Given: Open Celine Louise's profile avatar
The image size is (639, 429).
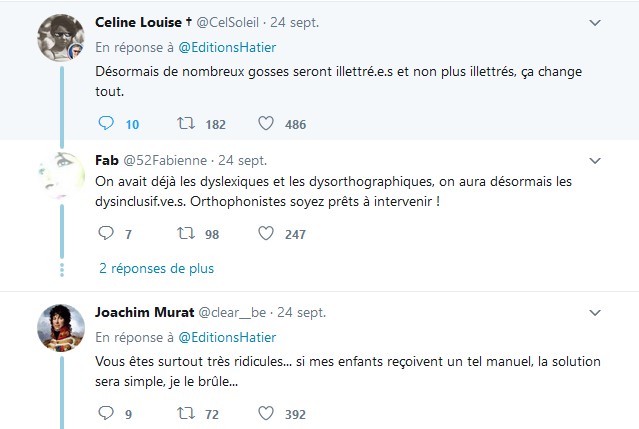Looking at the screenshot, I should coord(61,37).
